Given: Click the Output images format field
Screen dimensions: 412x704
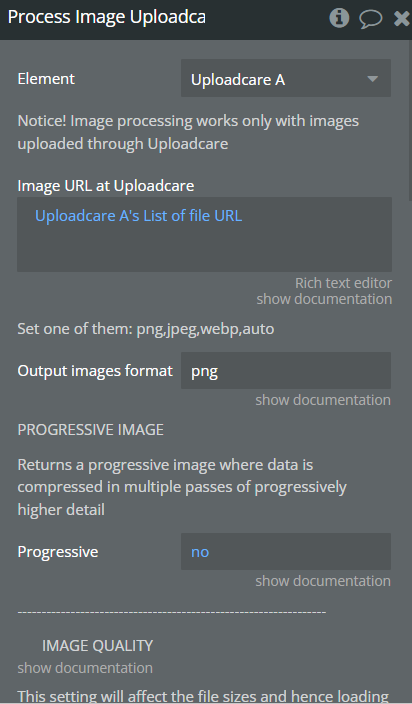Looking at the screenshot, I should point(286,370).
